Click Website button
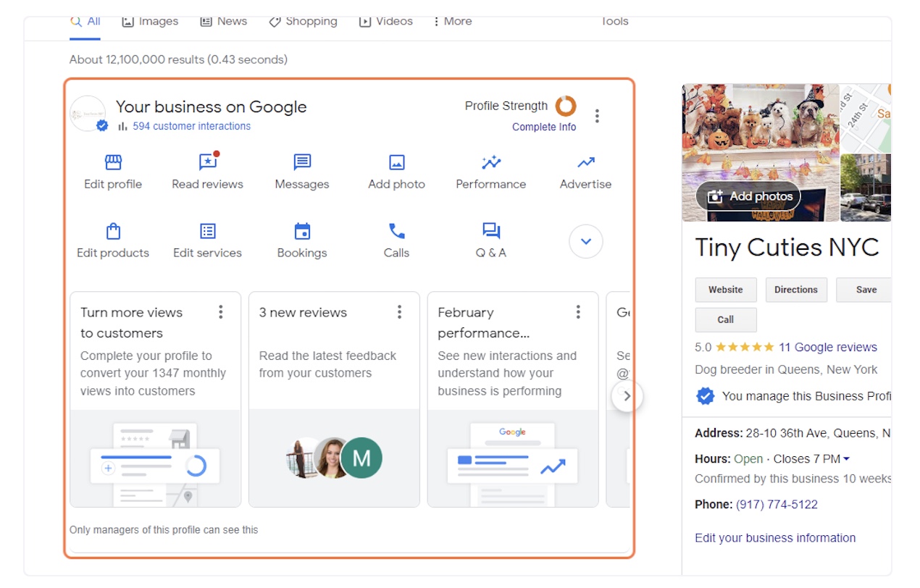This screenshot has height=588, width=920. click(726, 290)
